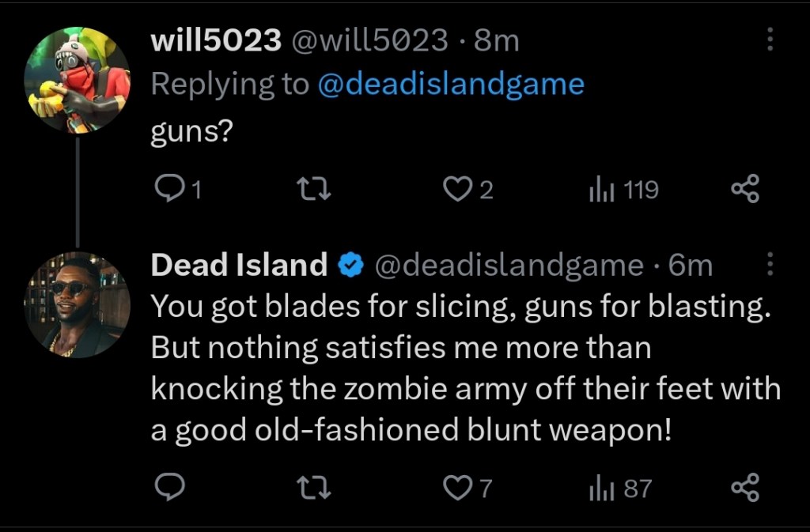
Task: Reply to Dead Island's tweet
Action: pos(168,489)
